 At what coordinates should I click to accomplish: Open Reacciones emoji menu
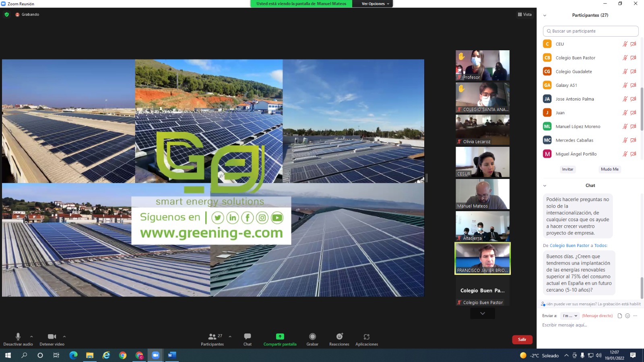(339, 337)
